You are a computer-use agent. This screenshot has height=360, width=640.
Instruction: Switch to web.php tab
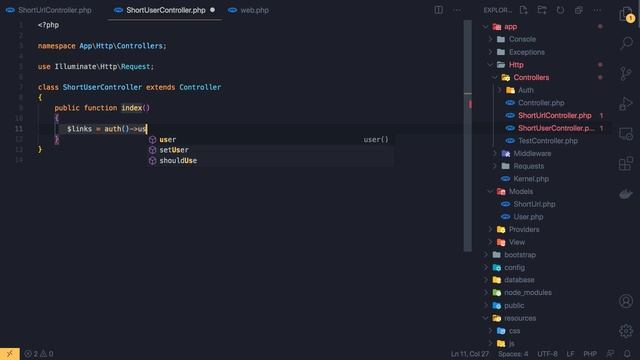click(249, 10)
